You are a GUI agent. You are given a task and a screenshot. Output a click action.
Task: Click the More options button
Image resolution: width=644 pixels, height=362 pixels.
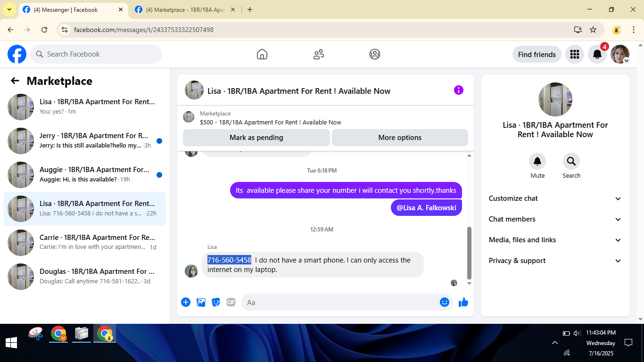400,138
